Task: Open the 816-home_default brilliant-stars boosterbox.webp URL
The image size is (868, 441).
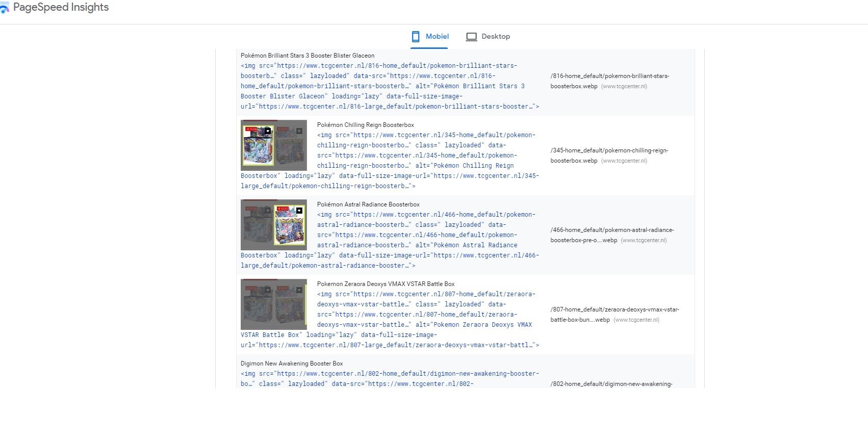Action: (x=609, y=81)
